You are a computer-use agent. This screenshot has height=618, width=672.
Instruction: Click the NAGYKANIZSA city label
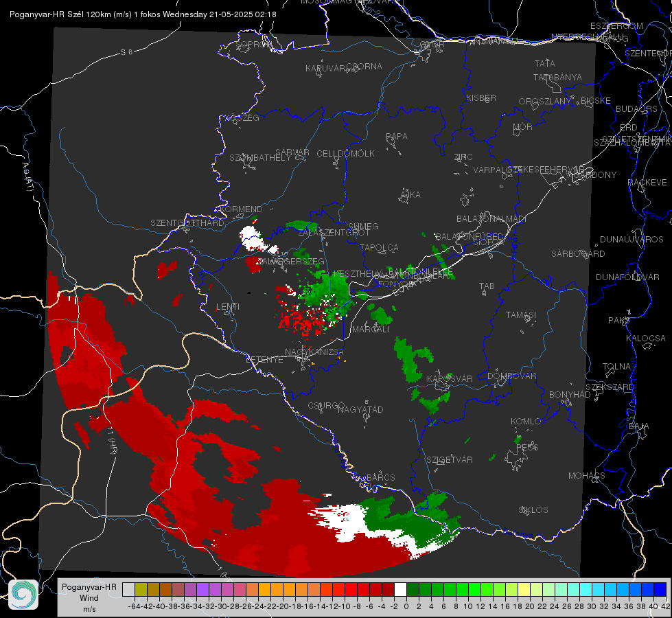[314, 352]
